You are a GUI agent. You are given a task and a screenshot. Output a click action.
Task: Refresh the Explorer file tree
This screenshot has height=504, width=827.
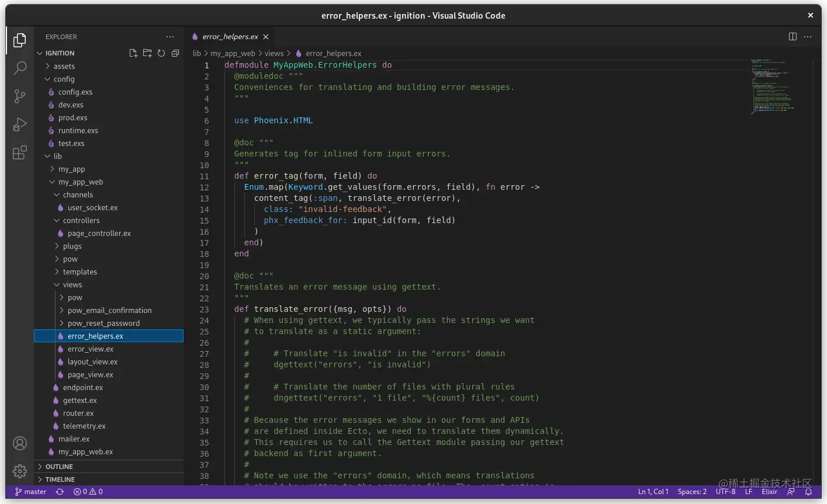point(161,53)
